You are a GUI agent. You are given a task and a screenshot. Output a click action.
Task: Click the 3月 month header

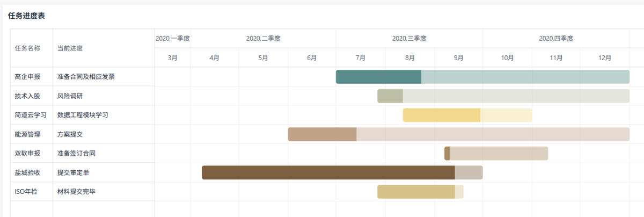[x=173, y=57]
